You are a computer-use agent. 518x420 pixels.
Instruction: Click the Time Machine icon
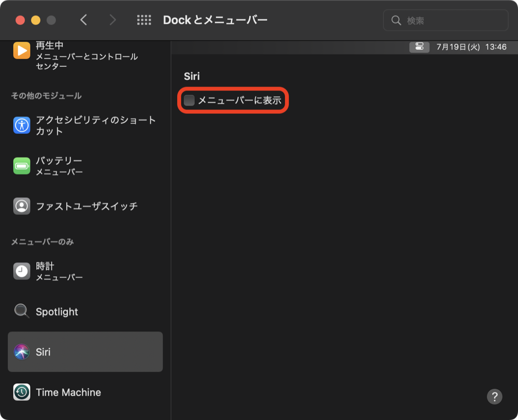click(22, 392)
